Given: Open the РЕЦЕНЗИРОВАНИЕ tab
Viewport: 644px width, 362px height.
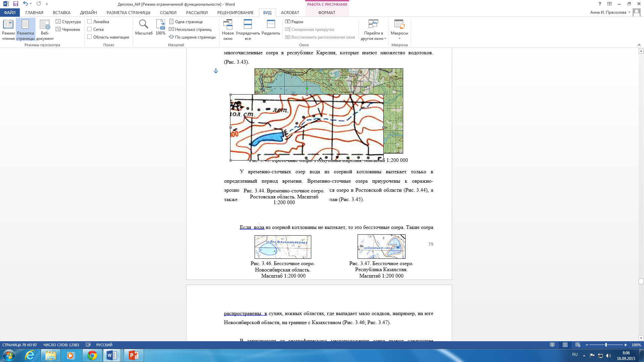Looking at the screenshot, I should pyautogui.click(x=235, y=13).
